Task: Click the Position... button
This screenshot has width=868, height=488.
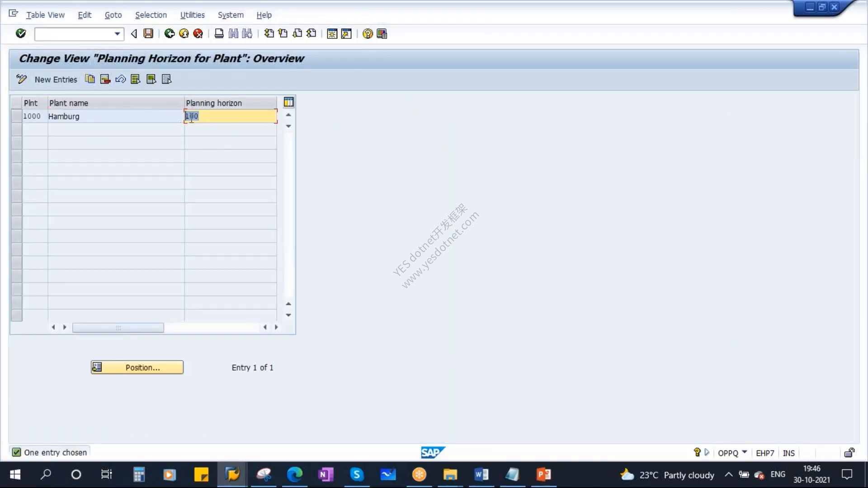Action: tap(137, 367)
